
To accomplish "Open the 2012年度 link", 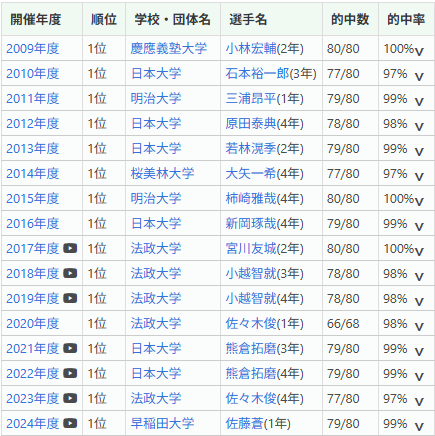I will point(33,124).
